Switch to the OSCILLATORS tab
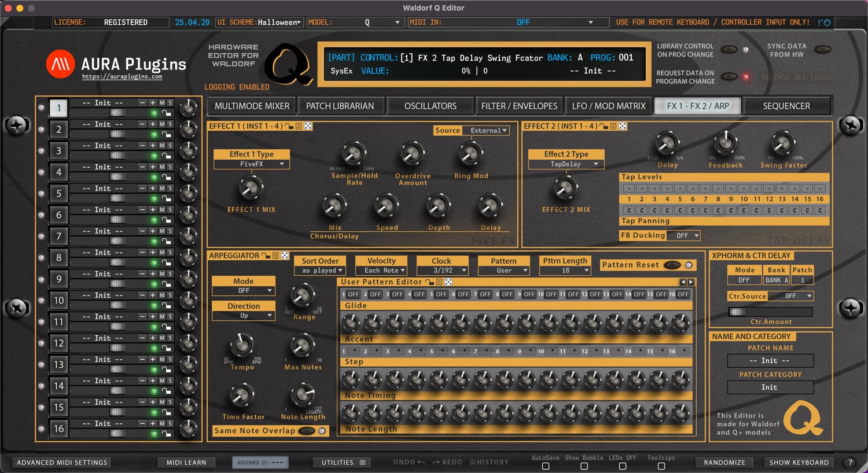 430,106
